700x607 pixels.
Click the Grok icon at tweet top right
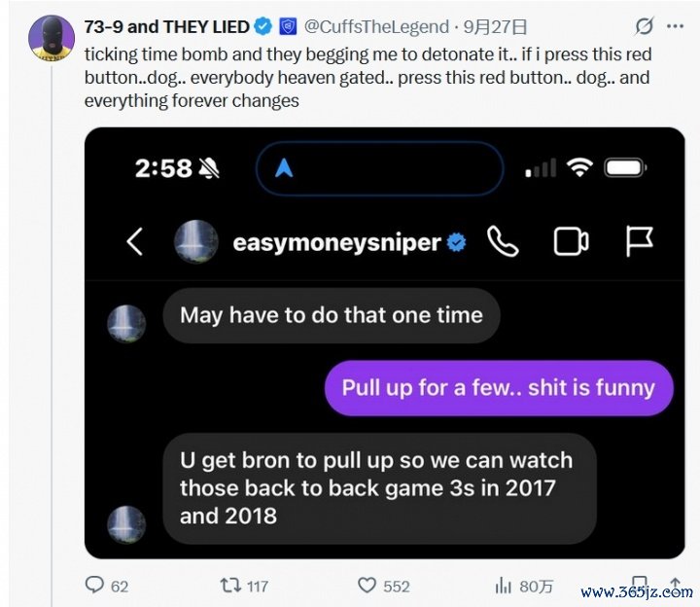click(x=644, y=26)
